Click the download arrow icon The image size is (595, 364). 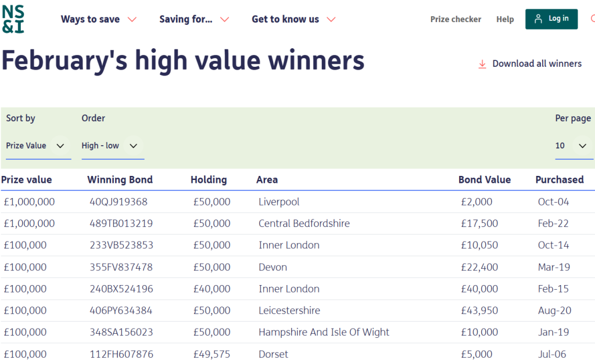pyautogui.click(x=482, y=64)
